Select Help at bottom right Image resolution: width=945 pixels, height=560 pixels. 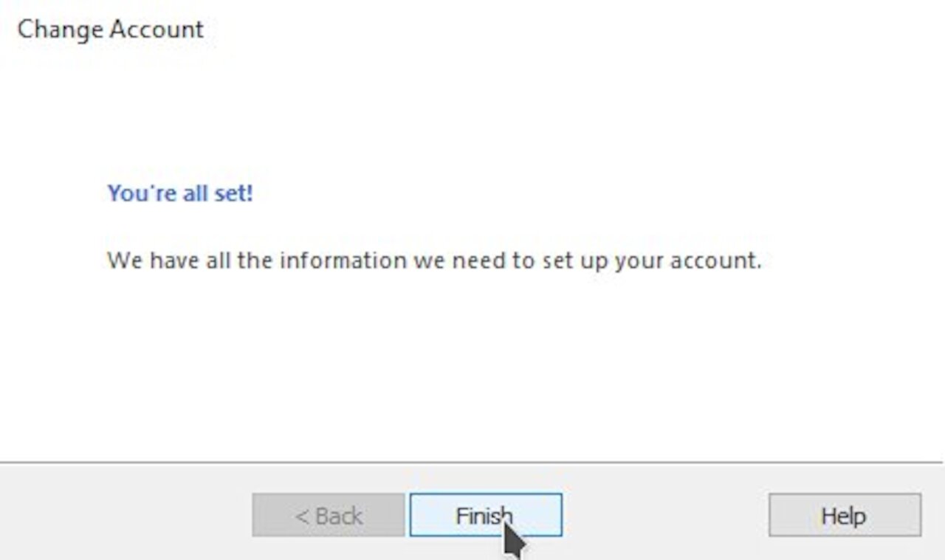844,516
